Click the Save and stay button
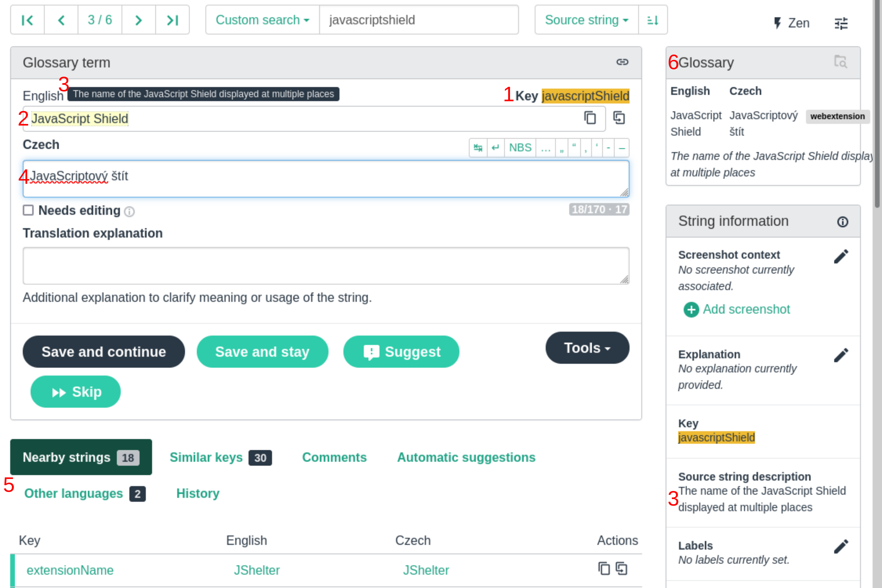 tap(262, 352)
